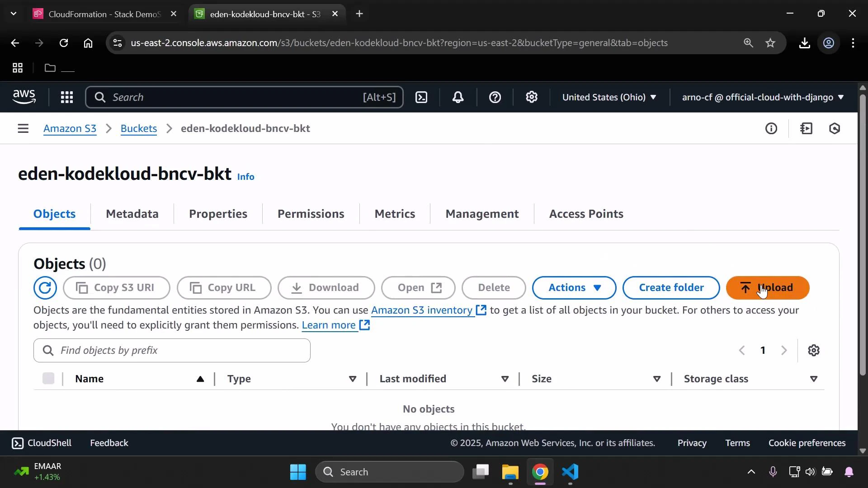
Task: Toggle sort direction on the Name column
Action: pyautogui.click(x=200, y=379)
